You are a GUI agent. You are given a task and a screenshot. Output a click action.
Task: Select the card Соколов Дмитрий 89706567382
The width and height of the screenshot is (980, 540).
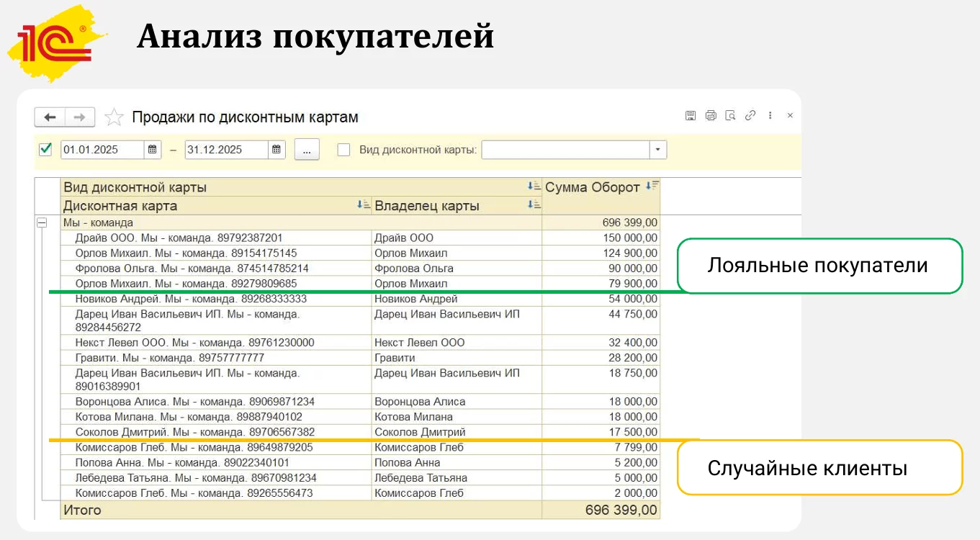pyautogui.click(x=216, y=432)
